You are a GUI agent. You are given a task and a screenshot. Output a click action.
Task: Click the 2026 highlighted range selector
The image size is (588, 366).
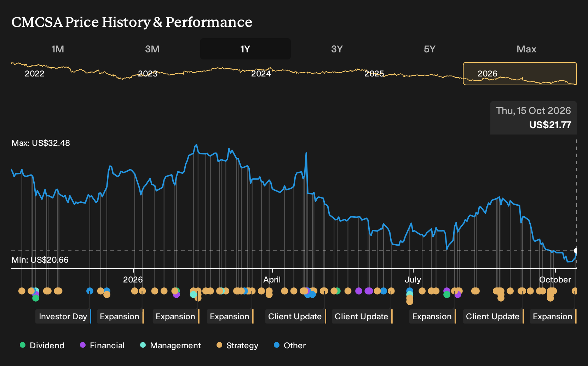tap(520, 74)
